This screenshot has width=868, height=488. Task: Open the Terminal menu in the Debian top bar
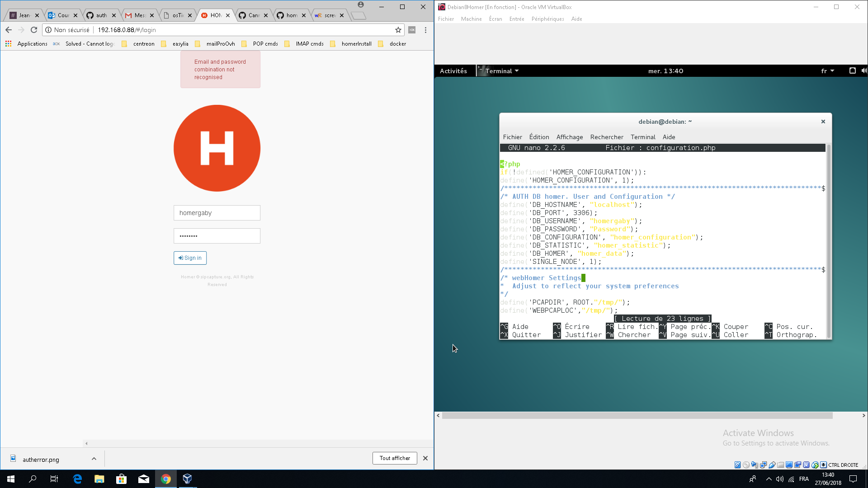point(499,71)
